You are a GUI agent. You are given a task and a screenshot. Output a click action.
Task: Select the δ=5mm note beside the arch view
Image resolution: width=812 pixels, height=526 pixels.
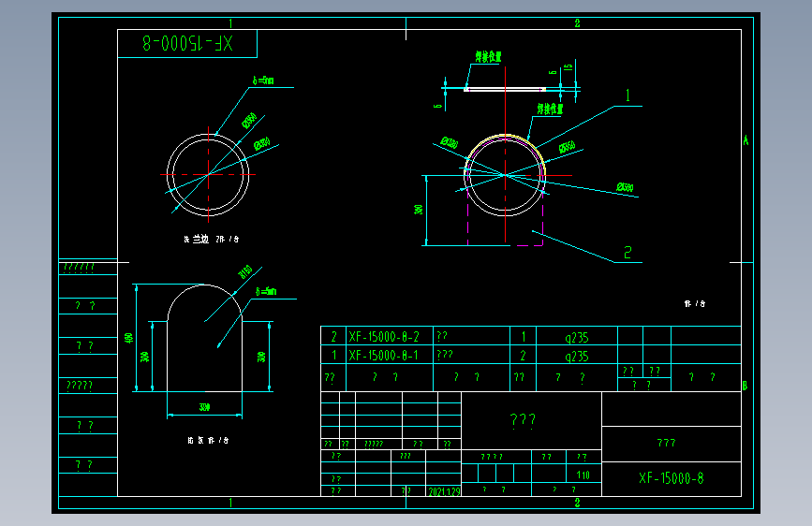coord(266,291)
